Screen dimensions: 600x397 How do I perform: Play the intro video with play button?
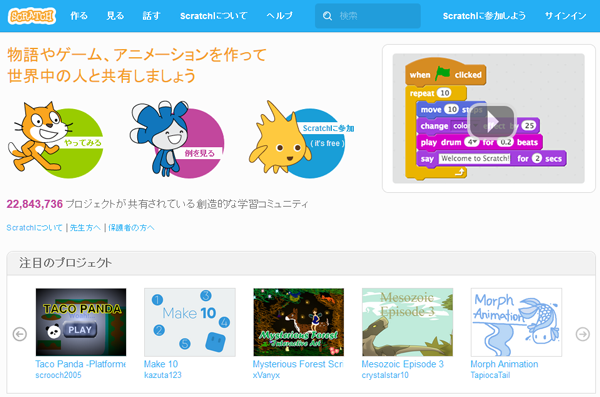coord(492,121)
